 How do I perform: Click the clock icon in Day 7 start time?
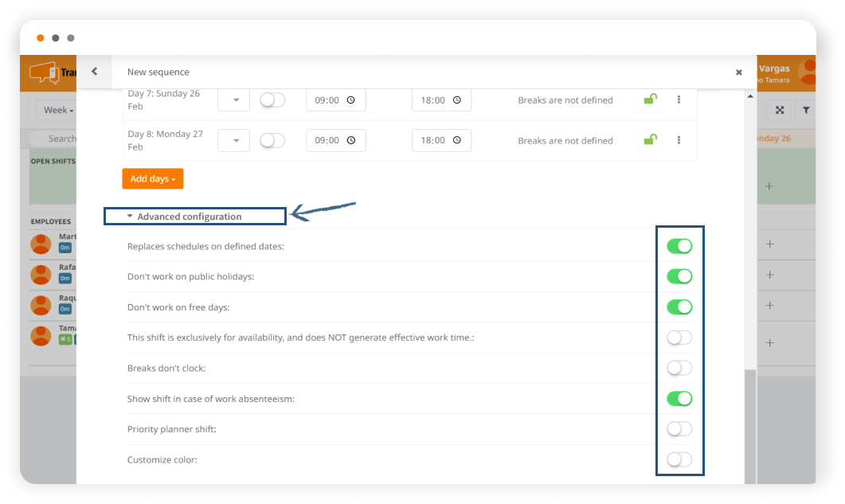(x=351, y=100)
